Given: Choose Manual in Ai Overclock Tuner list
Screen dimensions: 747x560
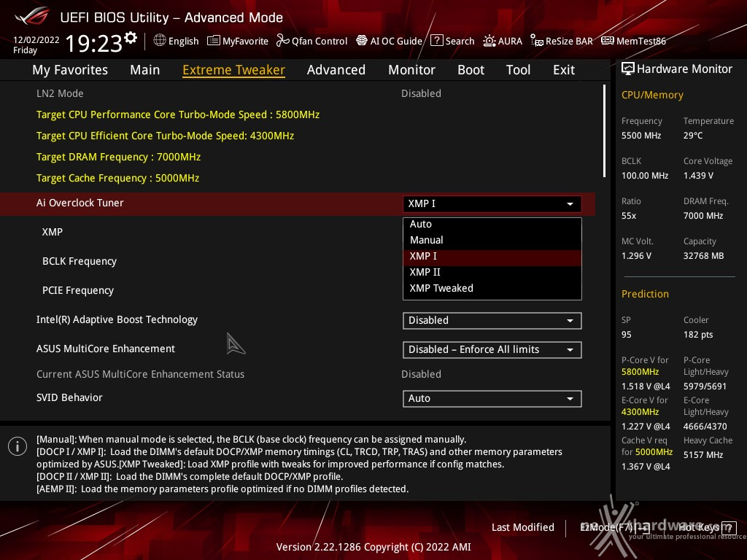Looking at the screenshot, I should pos(492,240).
